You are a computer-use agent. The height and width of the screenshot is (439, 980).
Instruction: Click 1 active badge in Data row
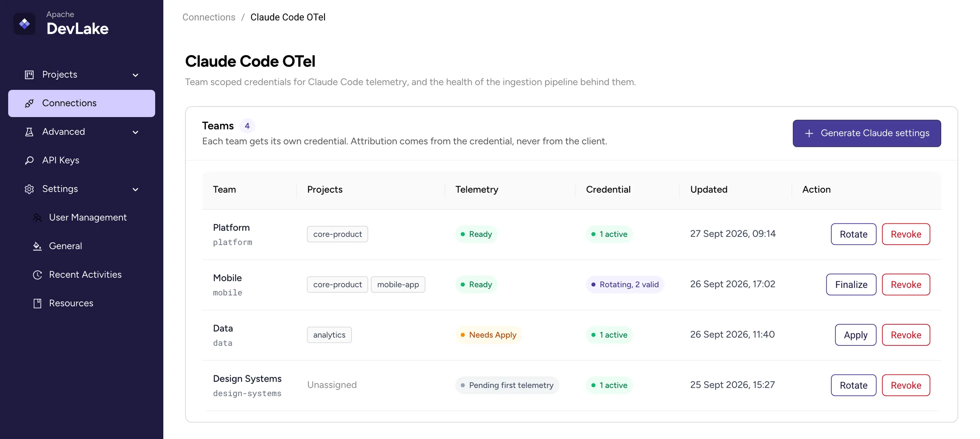tap(609, 335)
